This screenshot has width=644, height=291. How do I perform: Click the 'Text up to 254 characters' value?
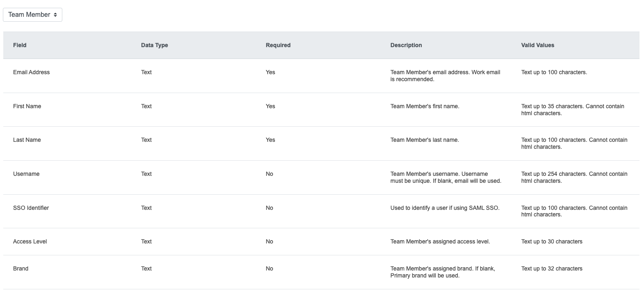click(x=574, y=177)
